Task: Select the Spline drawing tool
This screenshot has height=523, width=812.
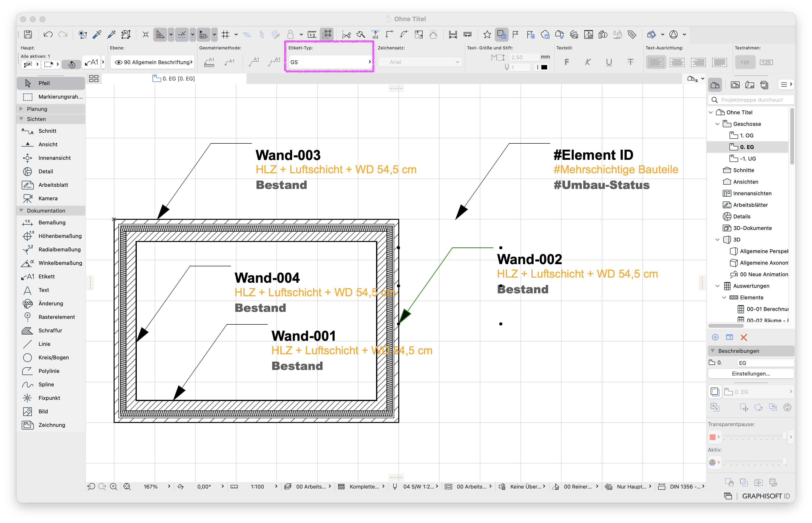Action: click(x=51, y=385)
